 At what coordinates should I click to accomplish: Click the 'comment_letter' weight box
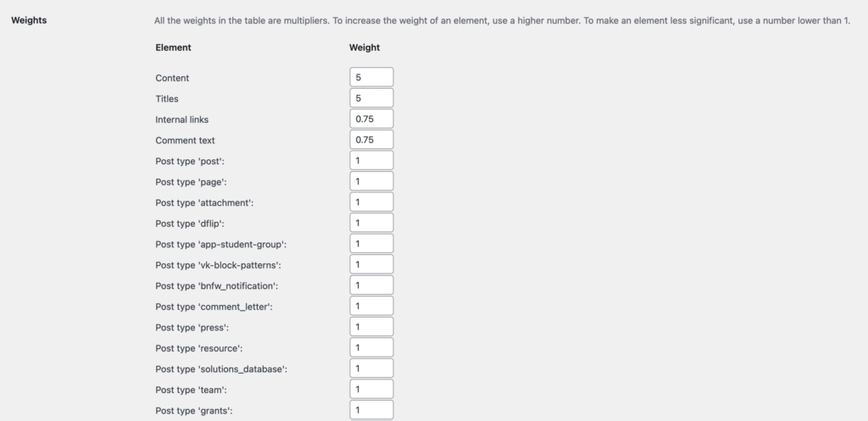click(371, 306)
